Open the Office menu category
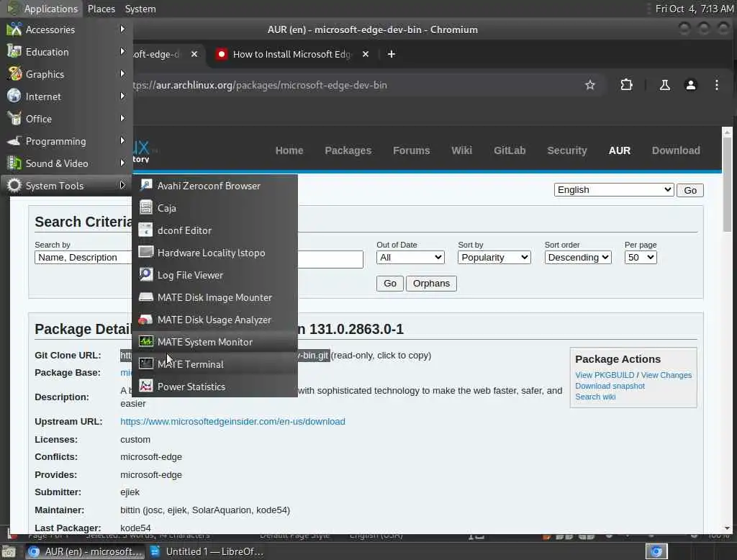The image size is (737, 560). tap(65, 119)
